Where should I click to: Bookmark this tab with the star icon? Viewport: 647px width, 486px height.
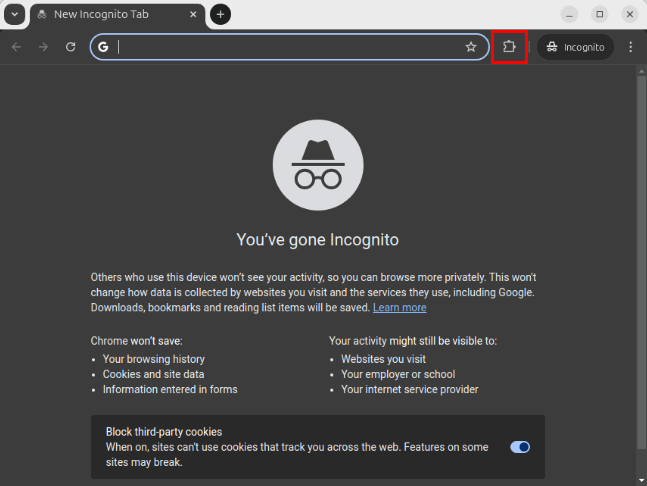[470, 47]
